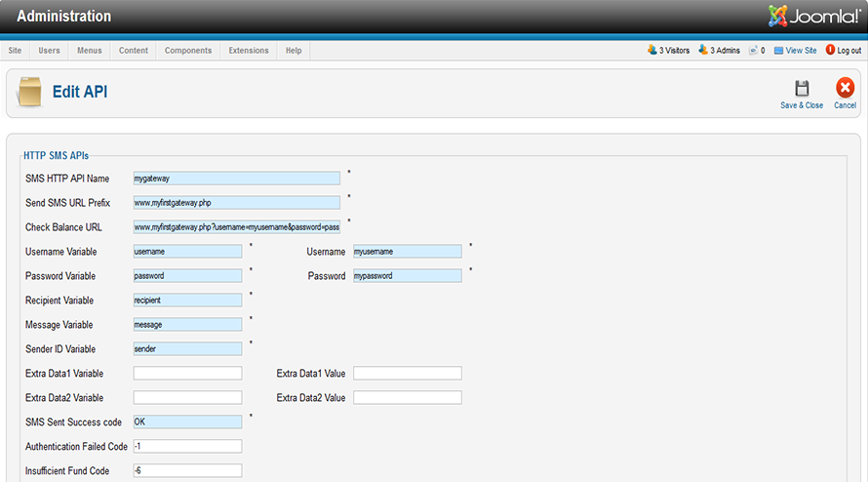The width and height of the screenshot is (868, 482).
Task: Click the red Cancel icon
Action: [x=845, y=88]
